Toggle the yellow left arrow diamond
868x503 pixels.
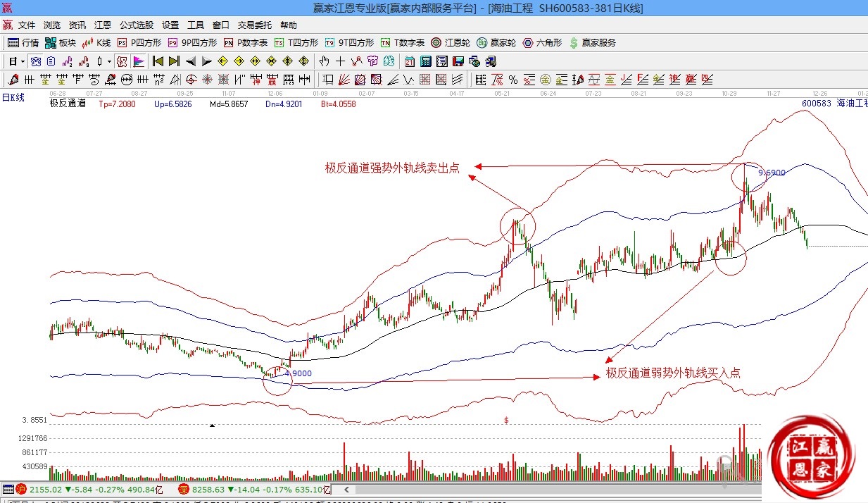click(x=223, y=61)
